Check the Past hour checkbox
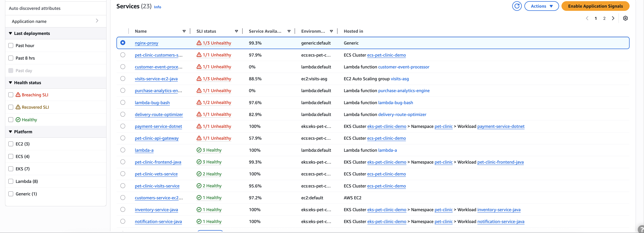Viewport: 644px width, 233px height. (x=11, y=45)
